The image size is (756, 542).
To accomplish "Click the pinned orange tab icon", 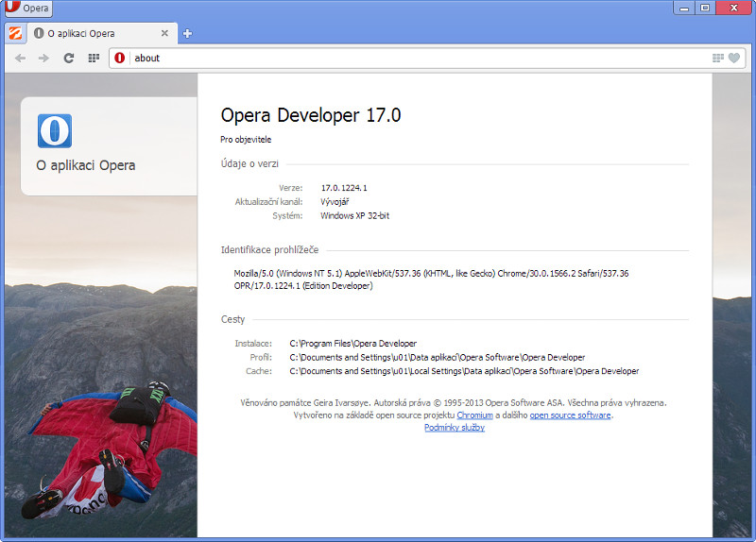I will (x=15, y=33).
